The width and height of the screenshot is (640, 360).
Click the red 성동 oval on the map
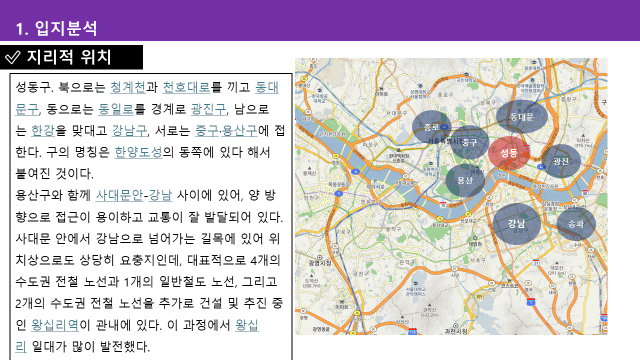(x=509, y=153)
